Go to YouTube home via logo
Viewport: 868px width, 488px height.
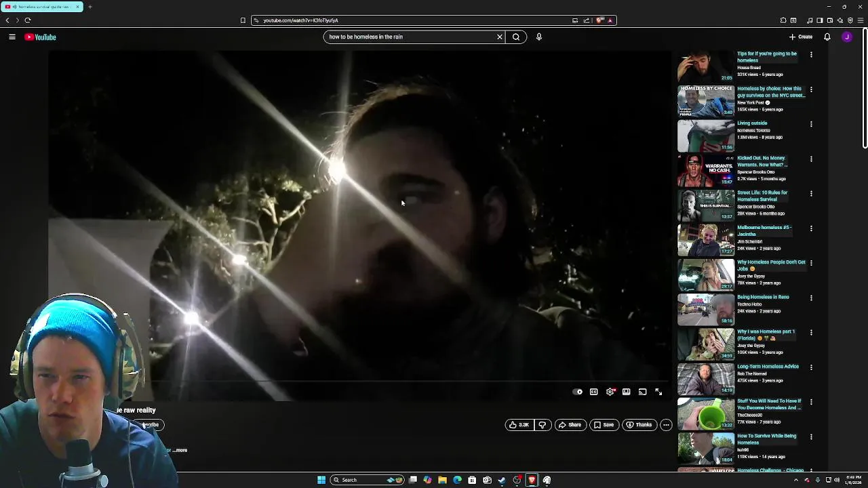(x=41, y=37)
